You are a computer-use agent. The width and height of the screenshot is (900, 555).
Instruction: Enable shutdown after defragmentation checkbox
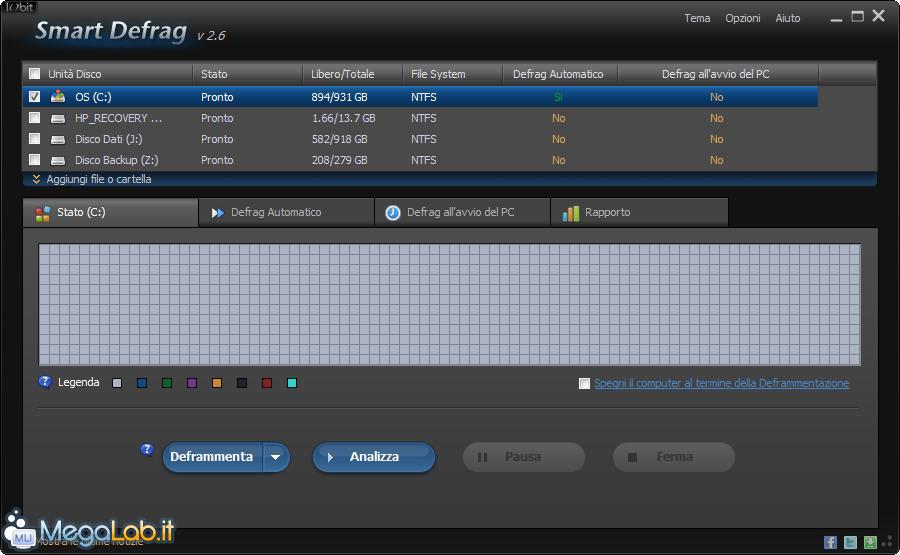(x=584, y=383)
